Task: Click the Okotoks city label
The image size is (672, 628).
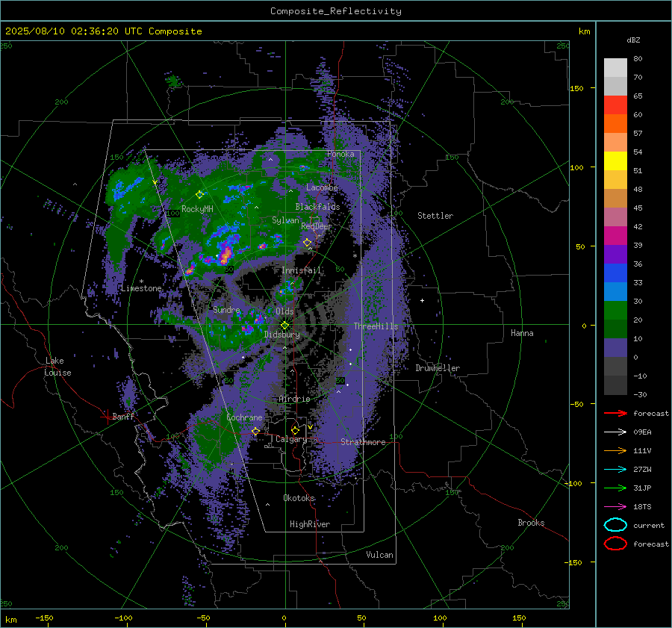Action: pos(299,498)
